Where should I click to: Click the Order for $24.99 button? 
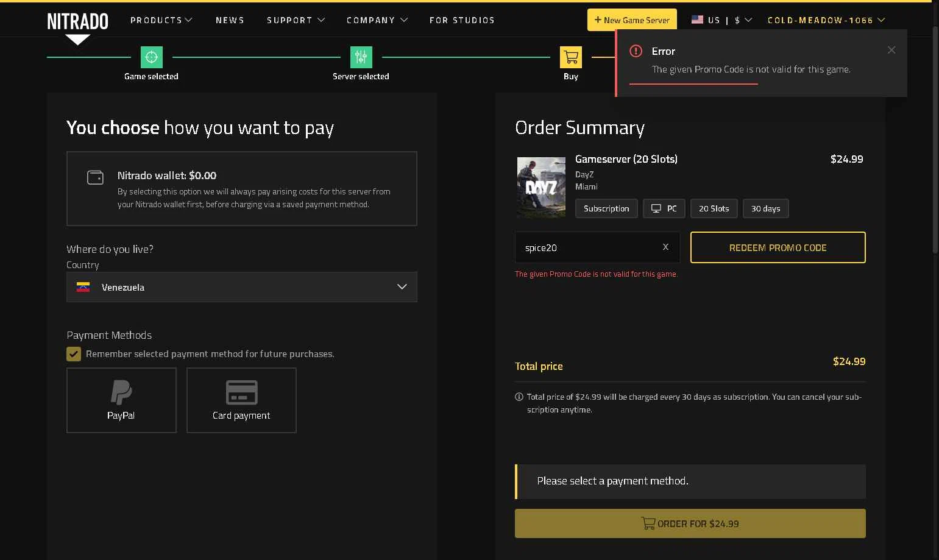tap(690, 523)
